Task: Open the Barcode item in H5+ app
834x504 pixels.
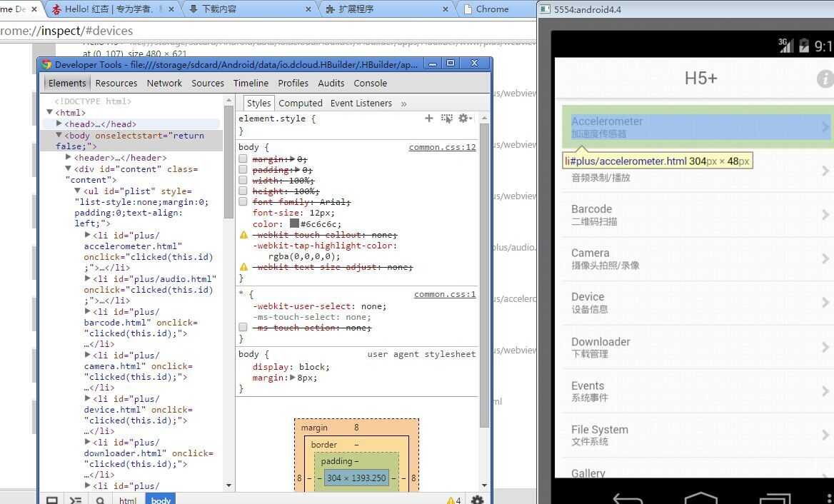Action: coord(698,215)
